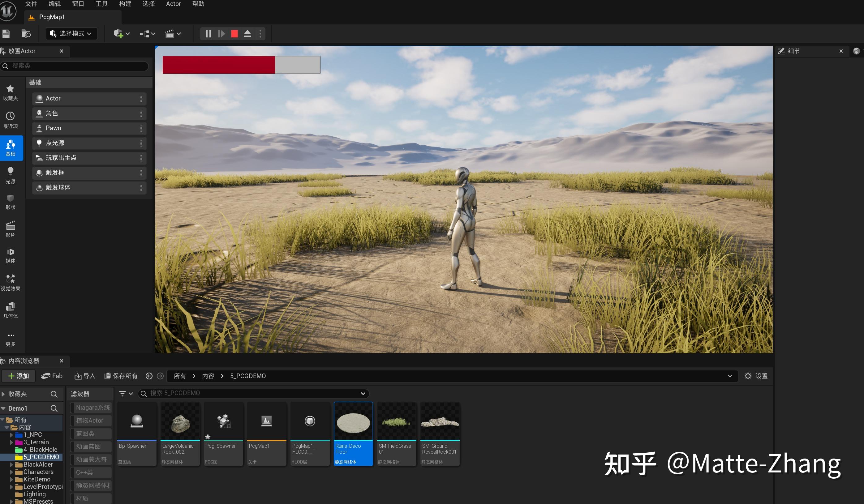Click the save current level icon
Screen dimensions: 864x504
(x=6, y=34)
